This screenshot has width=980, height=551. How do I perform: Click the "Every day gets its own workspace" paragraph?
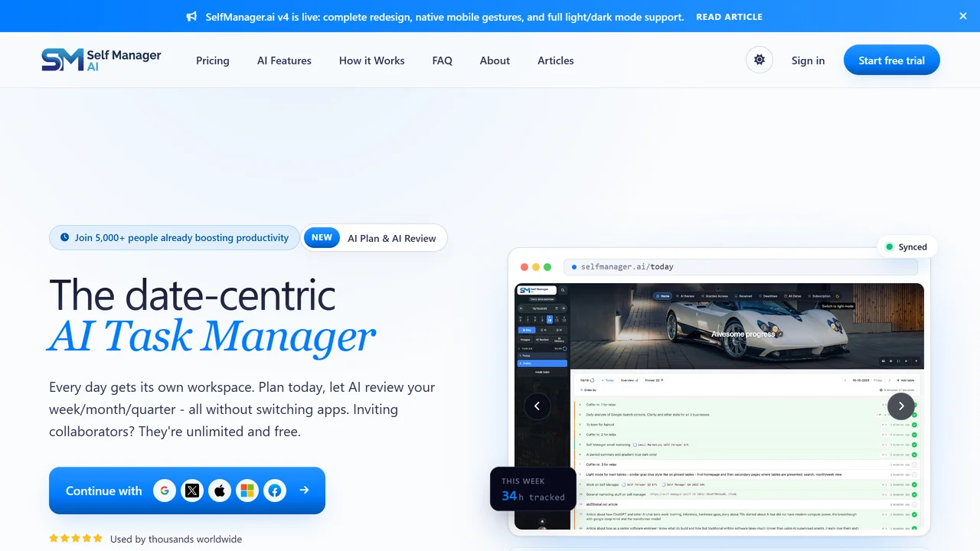[x=242, y=409]
